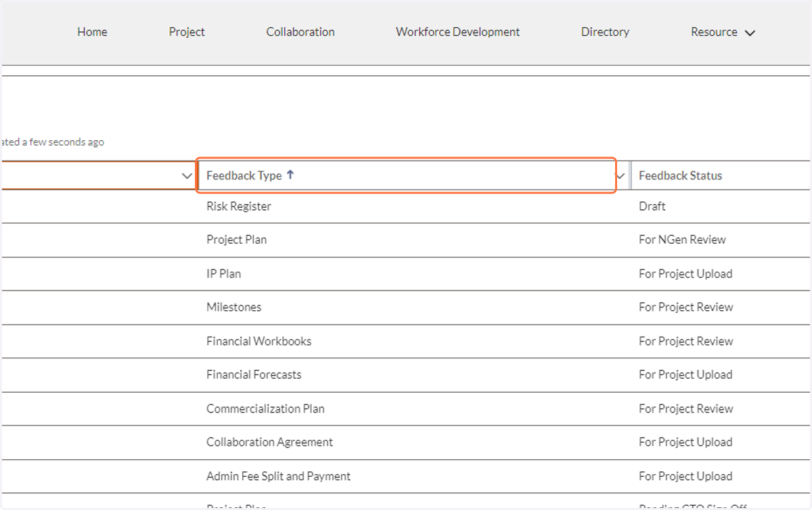The height and width of the screenshot is (510, 812).
Task: Select the Commercialization Plan cell
Action: pos(265,408)
